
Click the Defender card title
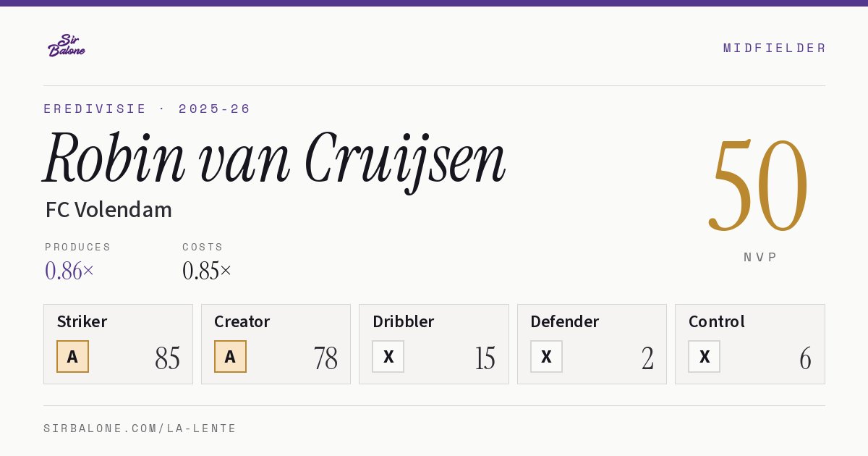(x=565, y=321)
